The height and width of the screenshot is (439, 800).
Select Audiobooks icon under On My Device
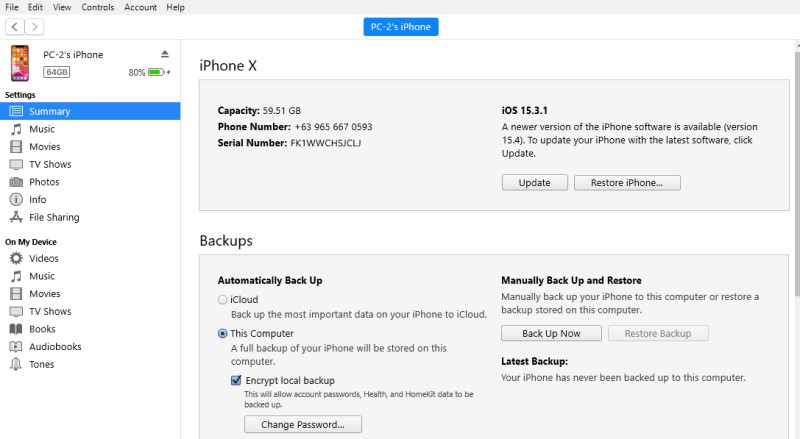[x=17, y=346]
